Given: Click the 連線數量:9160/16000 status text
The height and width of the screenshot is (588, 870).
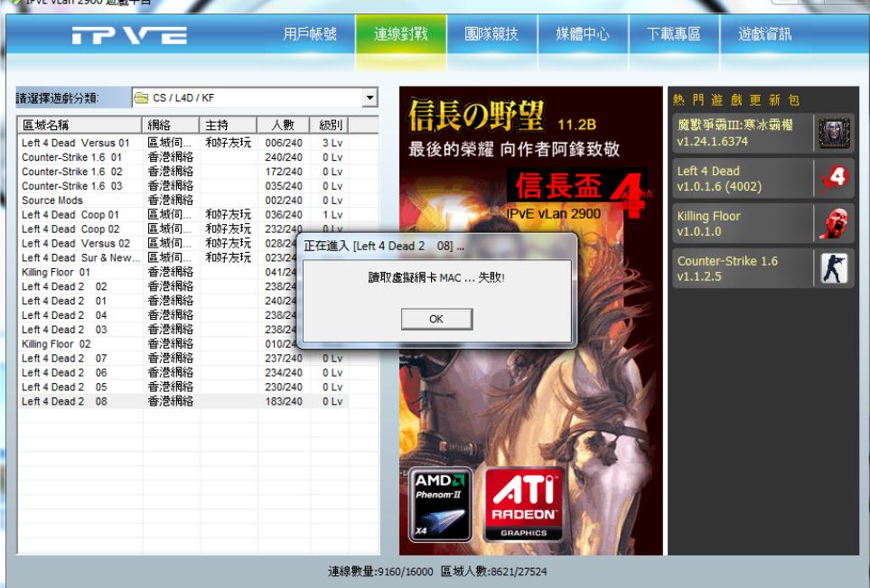Looking at the screenshot, I should (380, 572).
